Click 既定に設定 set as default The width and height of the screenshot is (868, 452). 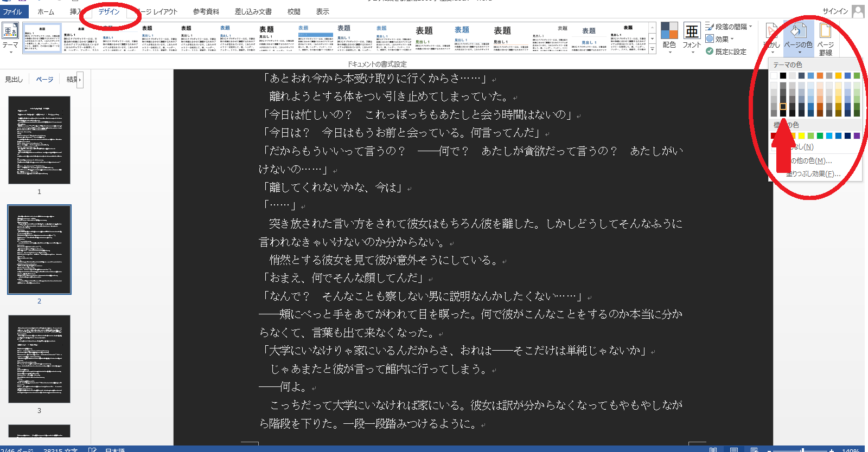point(726,51)
